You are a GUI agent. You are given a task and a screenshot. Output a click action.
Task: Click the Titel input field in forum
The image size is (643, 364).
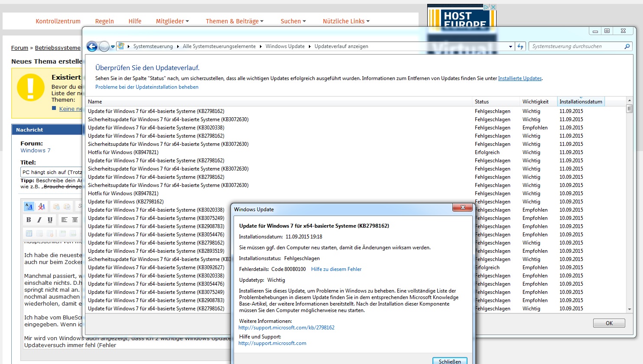pos(51,172)
